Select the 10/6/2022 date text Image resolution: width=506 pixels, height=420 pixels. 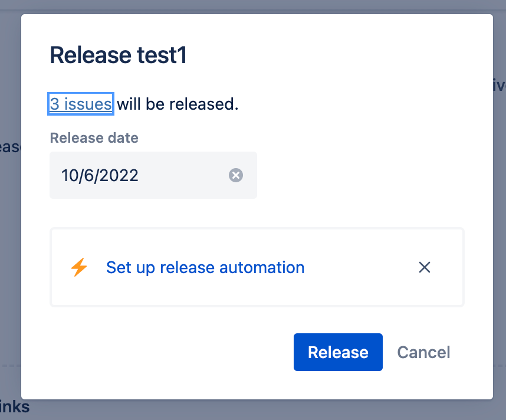click(100, 176)
